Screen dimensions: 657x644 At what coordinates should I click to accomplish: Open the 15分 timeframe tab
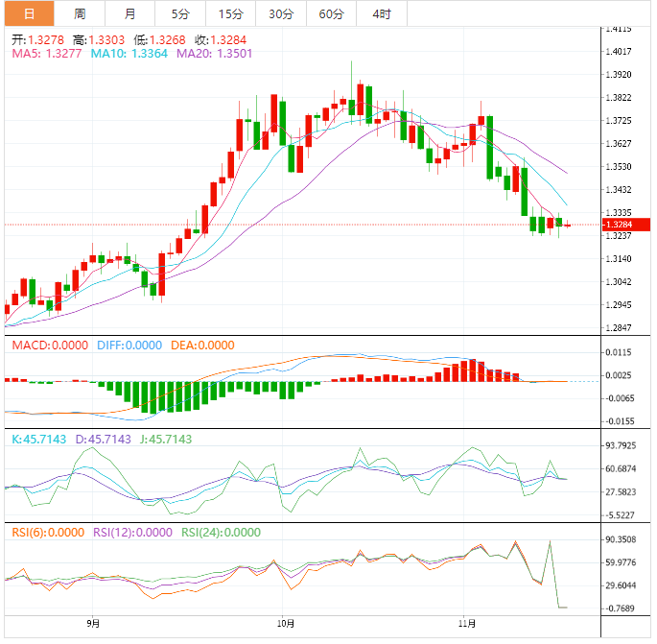[x=231, y=13]
